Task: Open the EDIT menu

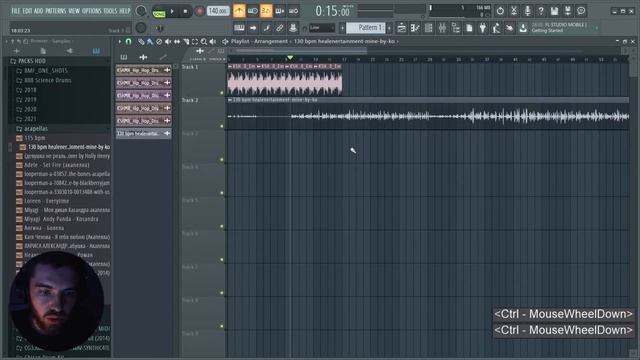Action: point(27,11)
